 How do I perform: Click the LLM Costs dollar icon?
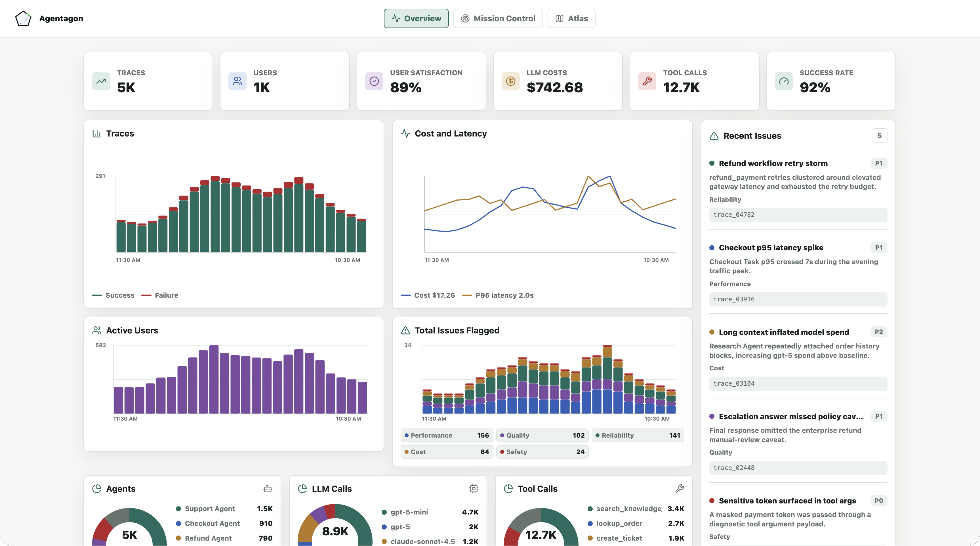coord(510,81)
